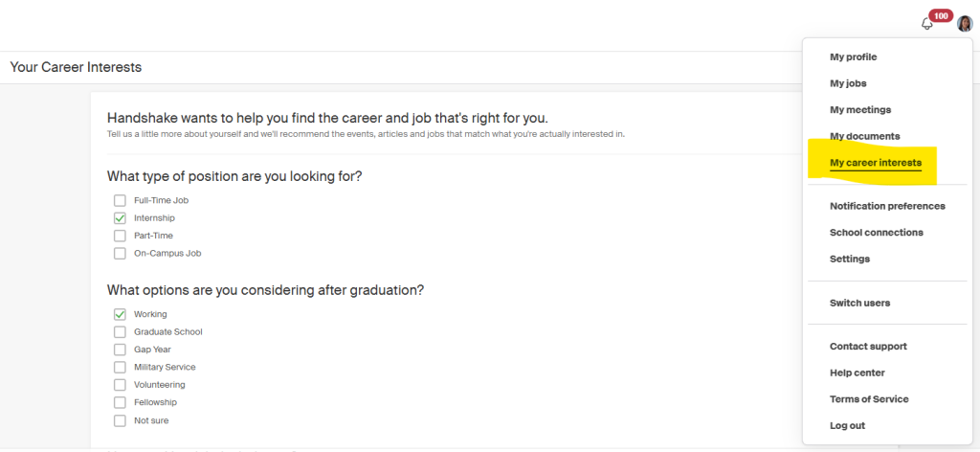
Task: Open the Terms of Service link
Action: 869,399
